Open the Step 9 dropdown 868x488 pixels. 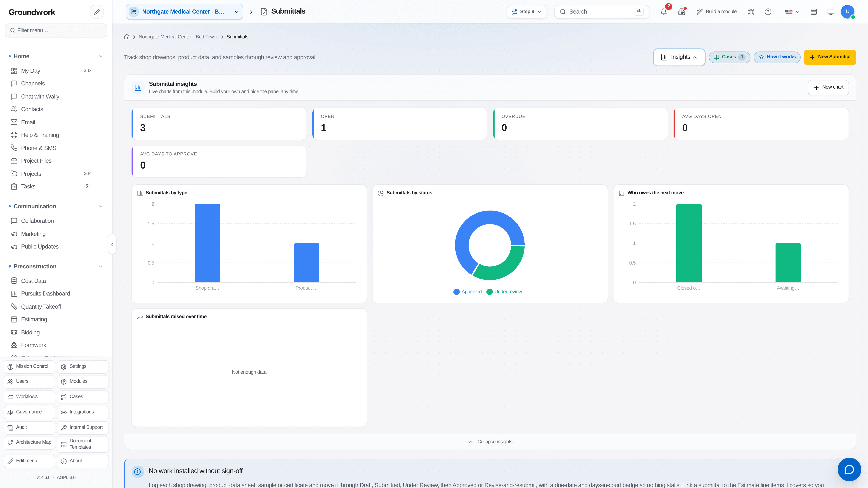(526, 12)
